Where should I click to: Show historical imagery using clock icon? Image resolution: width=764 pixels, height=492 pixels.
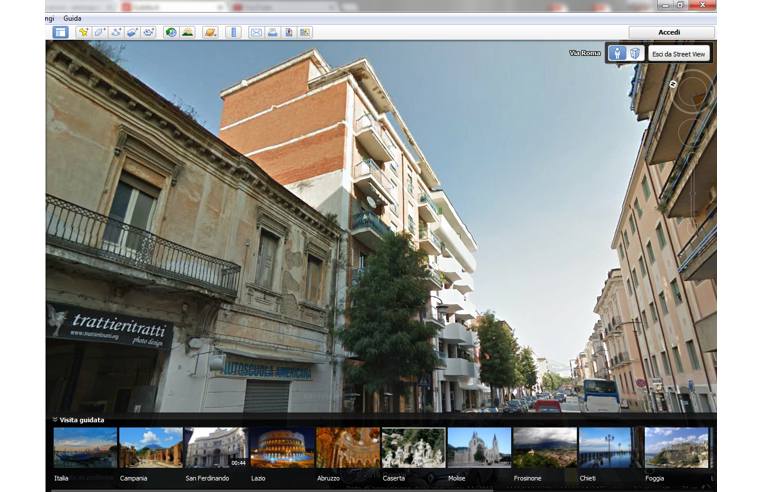click(x=171, y=32)
